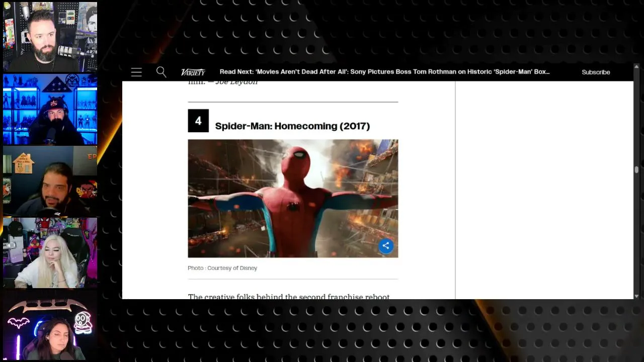
Task: Click the Subscribe button
Action: pos(596,72)
